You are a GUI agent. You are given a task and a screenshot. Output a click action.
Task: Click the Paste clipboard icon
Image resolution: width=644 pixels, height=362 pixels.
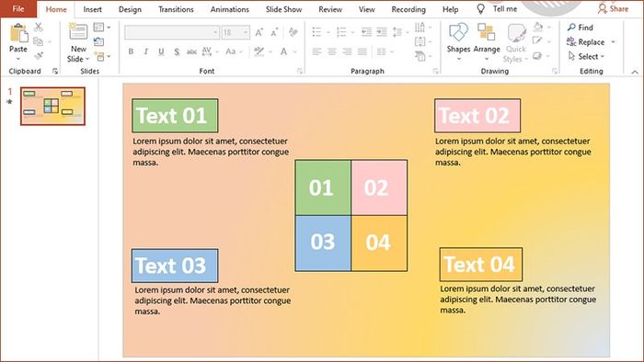[x=18, y=33]
